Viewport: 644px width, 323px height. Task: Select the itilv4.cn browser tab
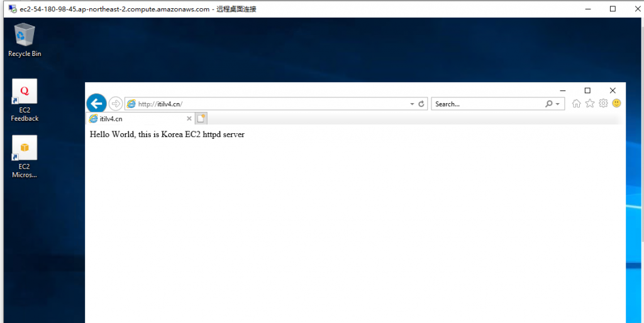(140, 119)
